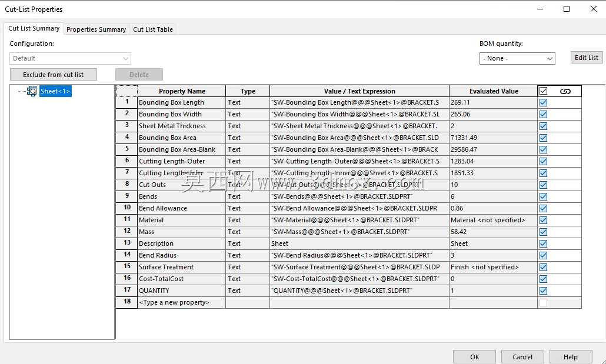This screenshot has width=606, height=364.
Task: Click the Edit List button
Action: tap(586, 58)
